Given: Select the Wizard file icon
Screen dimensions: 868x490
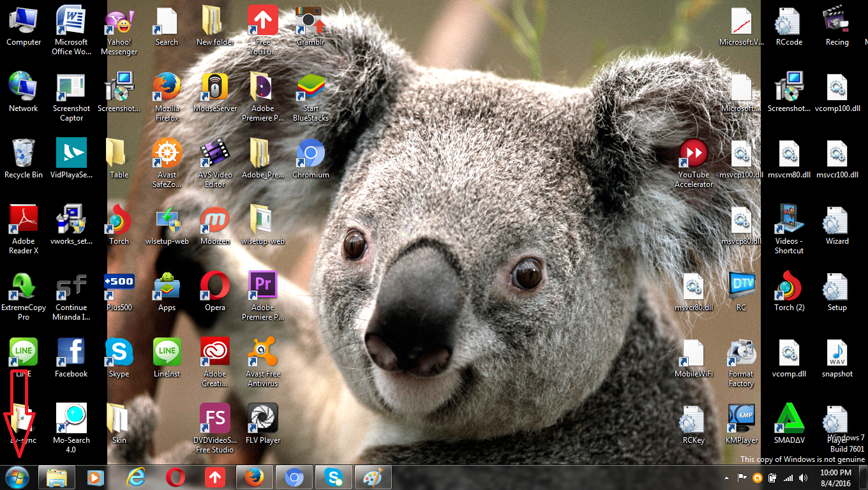Looking at the screenshot, I should click(837, 226).
